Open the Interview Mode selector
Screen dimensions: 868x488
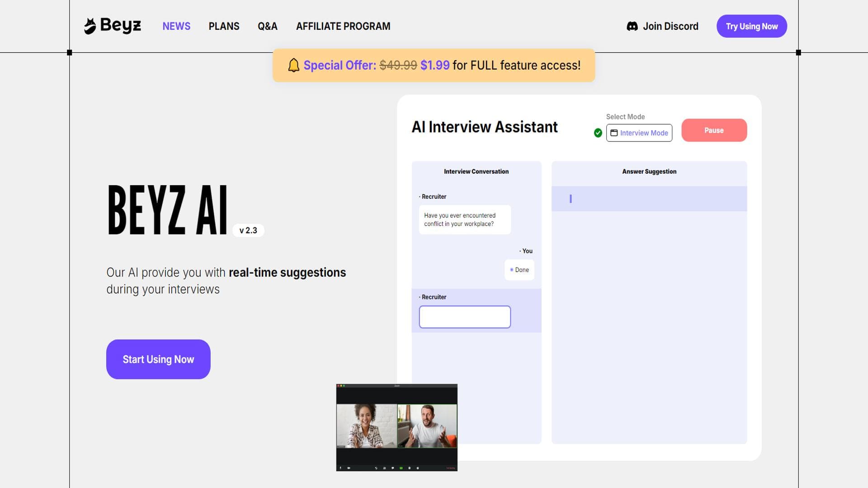pos(639,133)
